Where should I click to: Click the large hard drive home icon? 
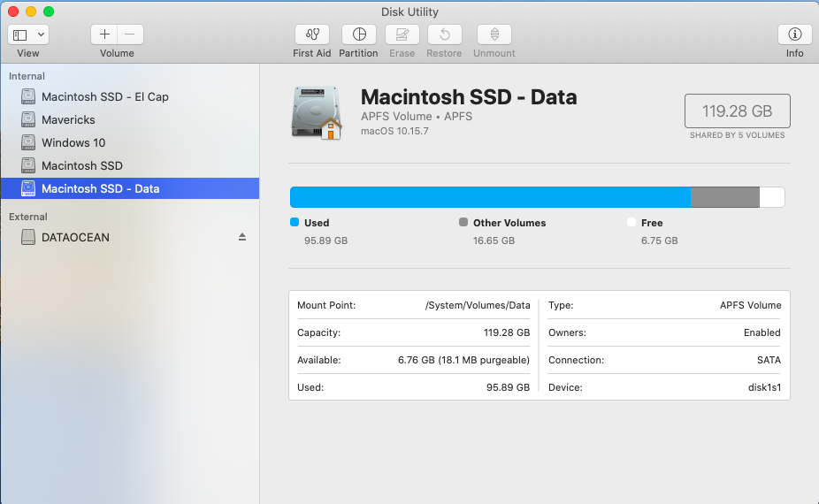[x=317, y=113]
